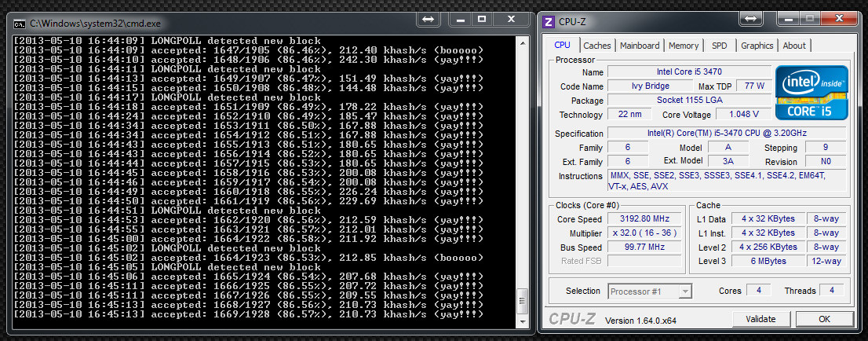Click the Core Speed value 3192.80 MHz
This screenshot has width=868, height=341.
click(x=645, y=219)
